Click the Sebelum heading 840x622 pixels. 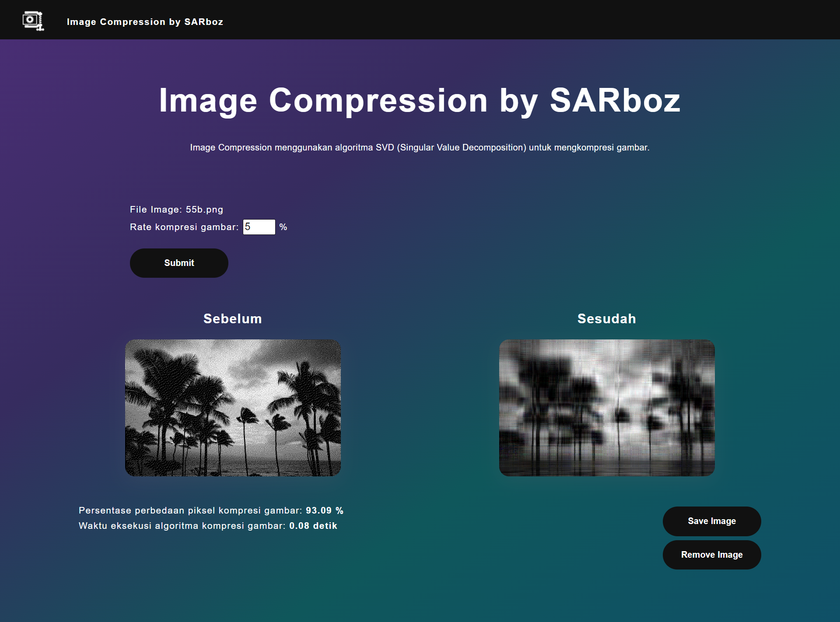tap(232, 318)
